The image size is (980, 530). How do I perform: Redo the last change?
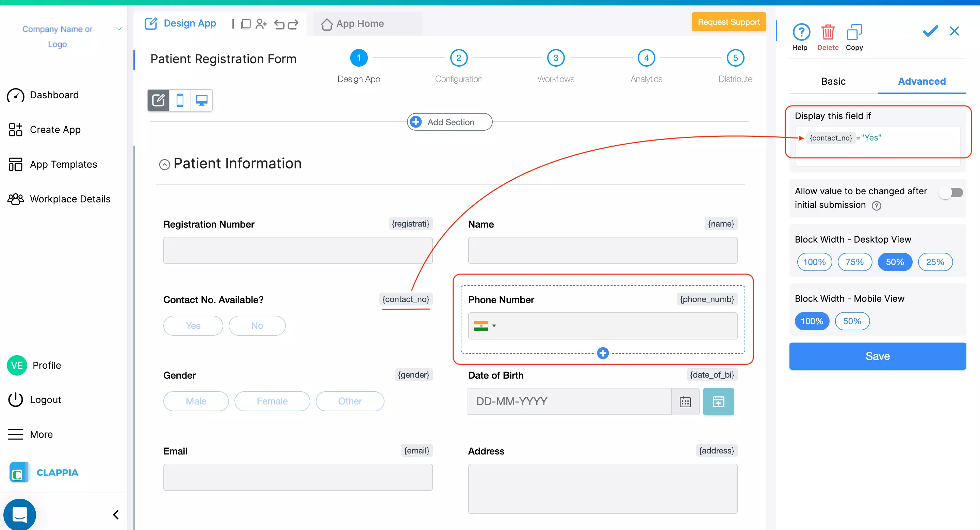pos(293,24)
